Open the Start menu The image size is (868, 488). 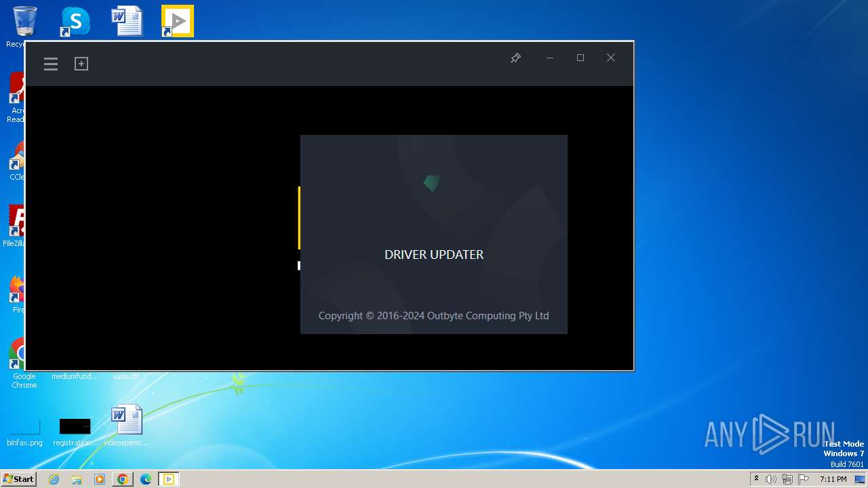click(19, 479)
